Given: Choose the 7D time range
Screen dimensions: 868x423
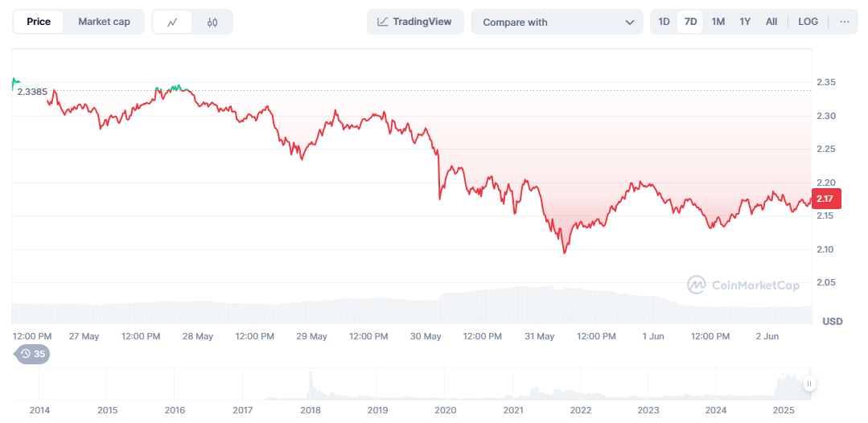Looking at the screenshot, I should pyautogui.click(x=690, y=22).
